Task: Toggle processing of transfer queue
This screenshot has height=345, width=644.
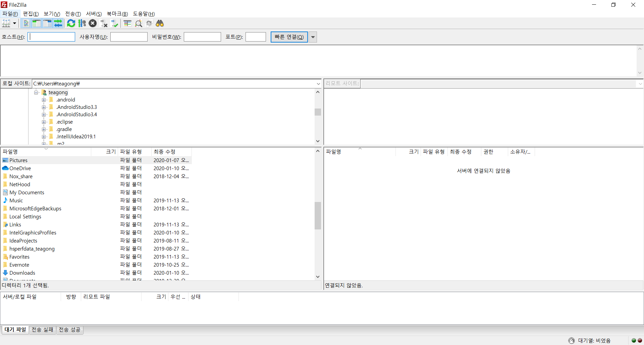Action: tap(82, 23)
